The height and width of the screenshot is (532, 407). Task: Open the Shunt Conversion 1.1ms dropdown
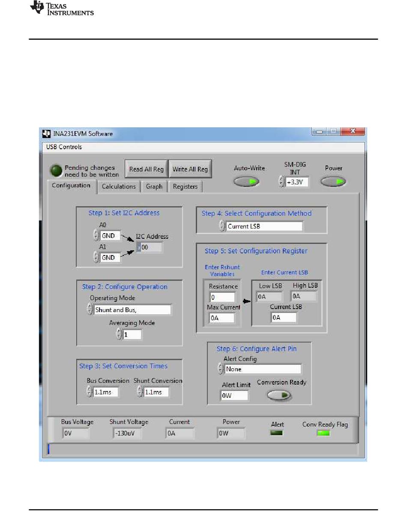[156, 391]
